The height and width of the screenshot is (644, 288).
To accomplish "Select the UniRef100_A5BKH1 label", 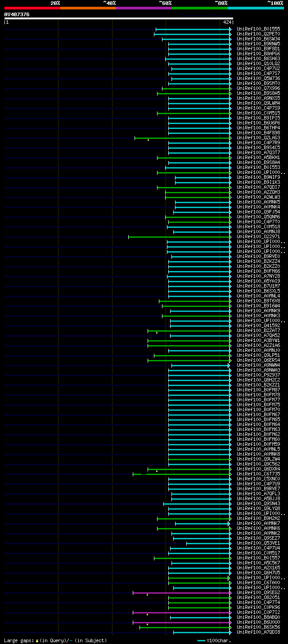I will click(258, 157).
